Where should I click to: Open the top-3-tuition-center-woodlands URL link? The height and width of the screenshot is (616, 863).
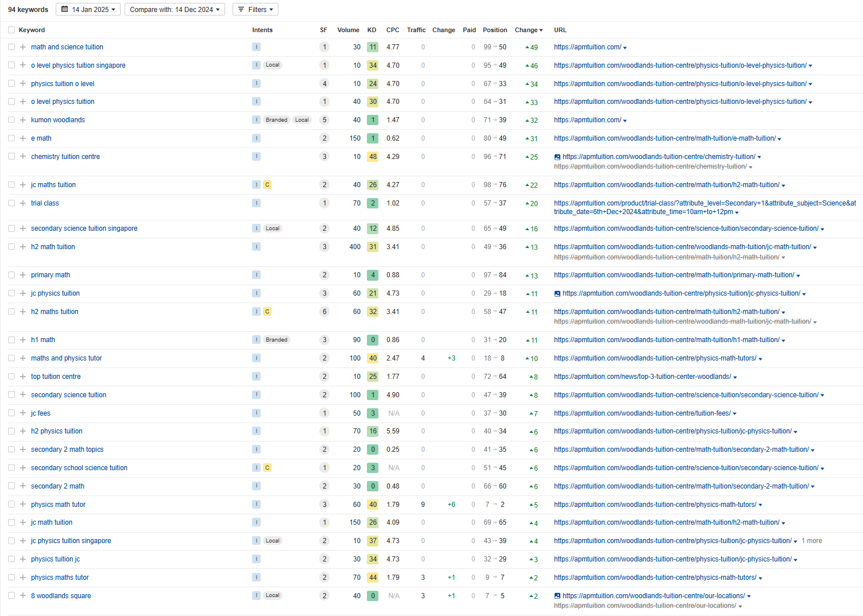[x=642, y=377]
